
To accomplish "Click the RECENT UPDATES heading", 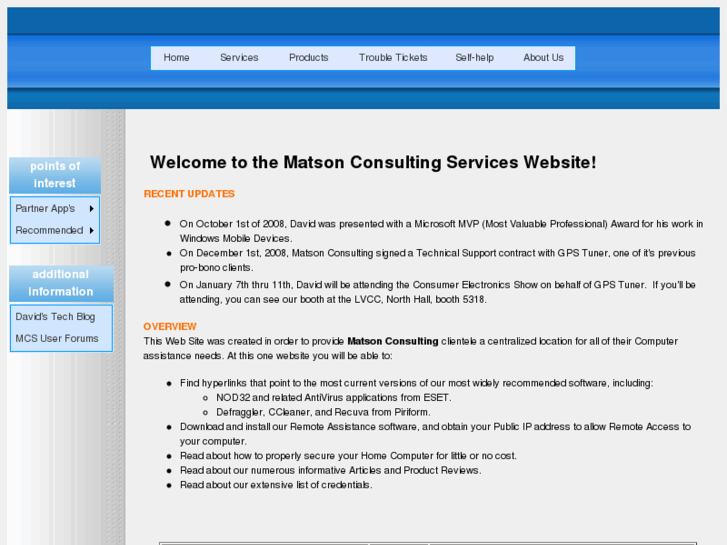I will click(x=189, y=194).
